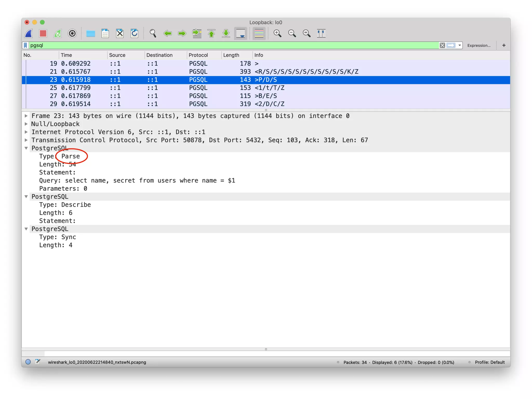Select the Type: Sync field
532x399 pixels.
pos(58,237)
